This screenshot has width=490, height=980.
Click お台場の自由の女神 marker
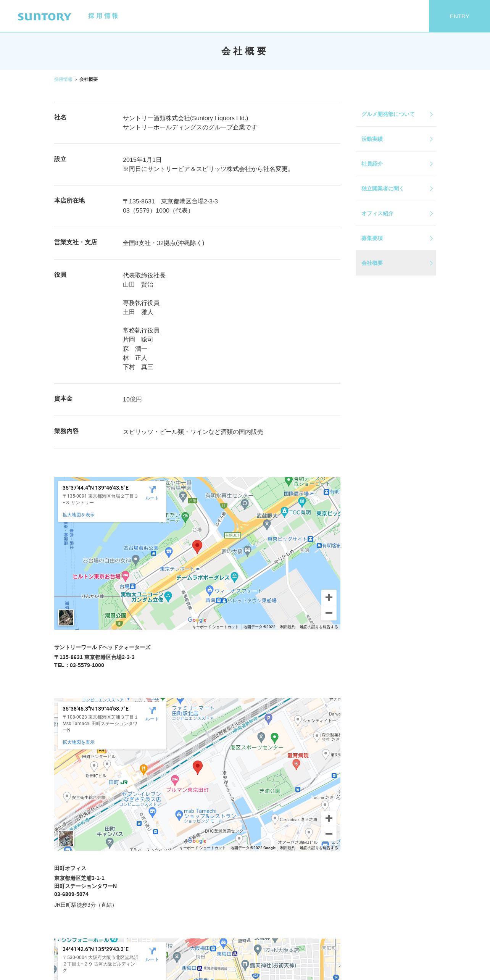[135, 560]
